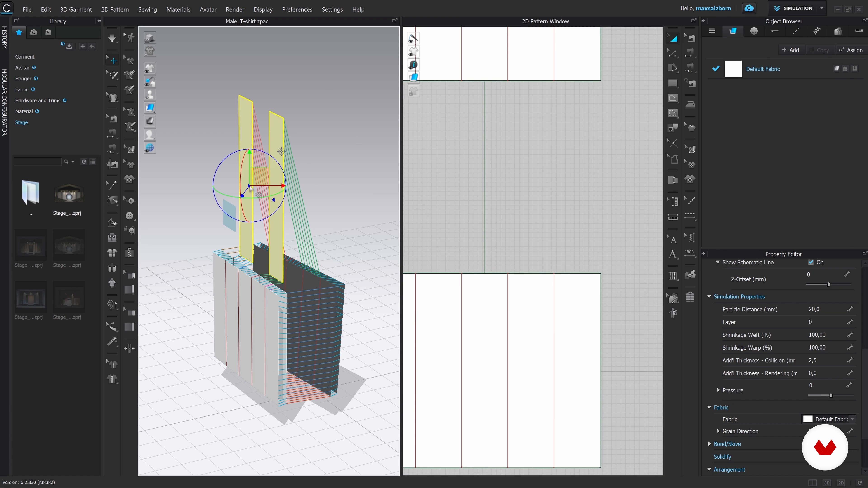Toggle Show Garment eye icon in 3D view
This screenshot has height=488, width=868.
[x=150, y=68]
